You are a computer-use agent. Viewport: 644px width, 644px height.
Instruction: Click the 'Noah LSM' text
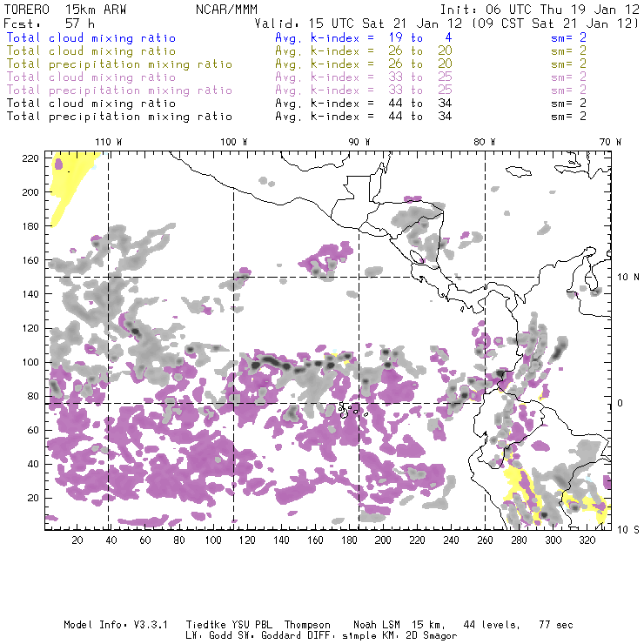(377, 625)
